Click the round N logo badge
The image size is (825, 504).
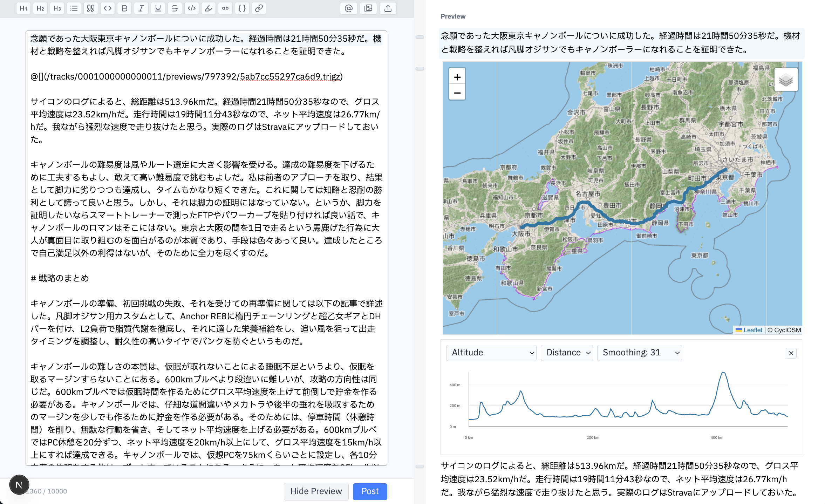[19, 485]
